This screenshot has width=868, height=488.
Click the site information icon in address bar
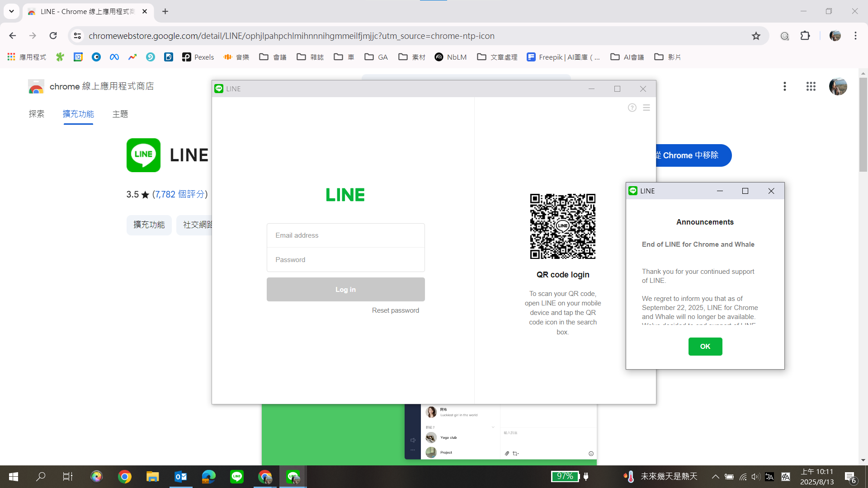coord(77,36)
